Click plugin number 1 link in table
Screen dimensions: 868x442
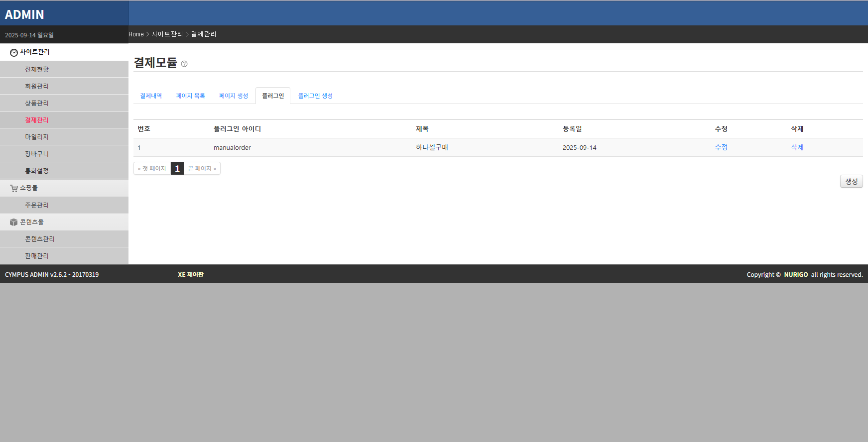139,148
